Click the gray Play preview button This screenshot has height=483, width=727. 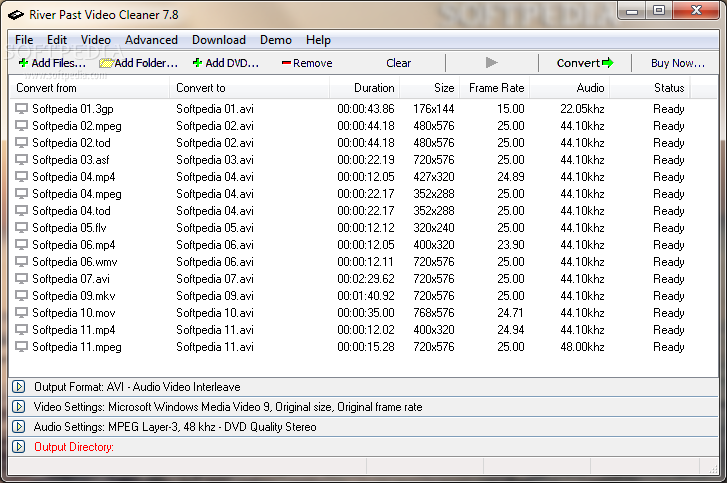click(x=491, y=63)
